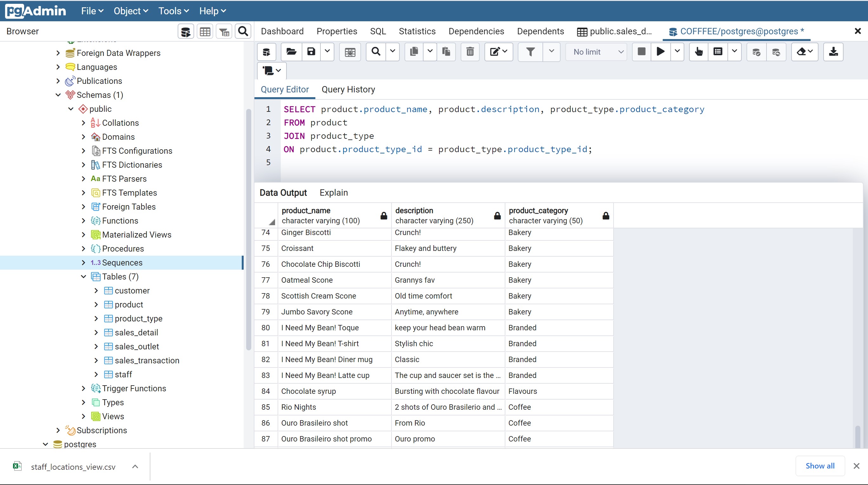Collapse the staff_locations_view.csv download bar
Image resolution: width=868 pixels, height=485 pixels.
[x=135, y=467]
